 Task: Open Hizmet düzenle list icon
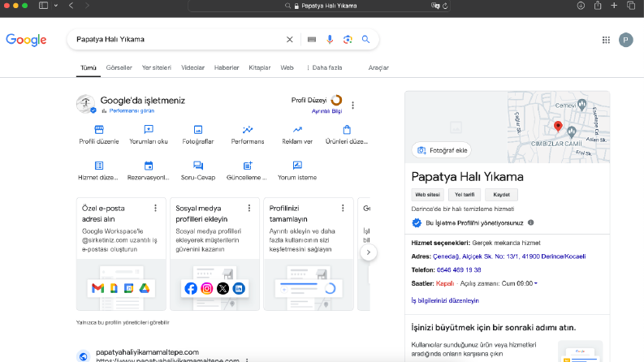tap(99, 166)
